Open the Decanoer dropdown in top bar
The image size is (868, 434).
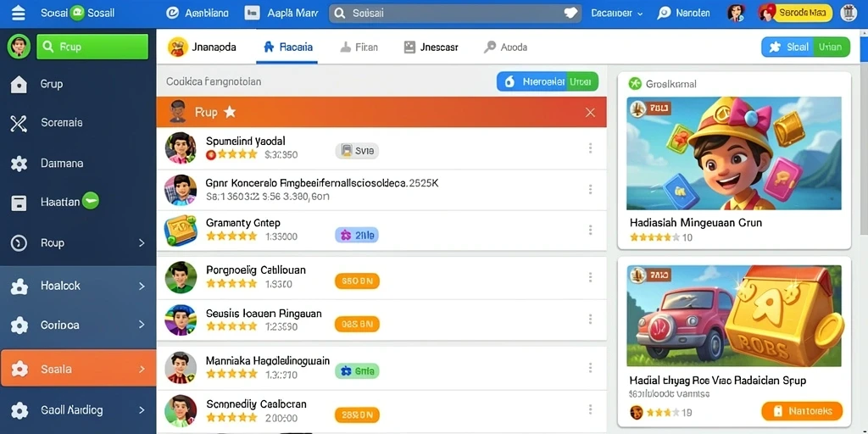(617, 14)
